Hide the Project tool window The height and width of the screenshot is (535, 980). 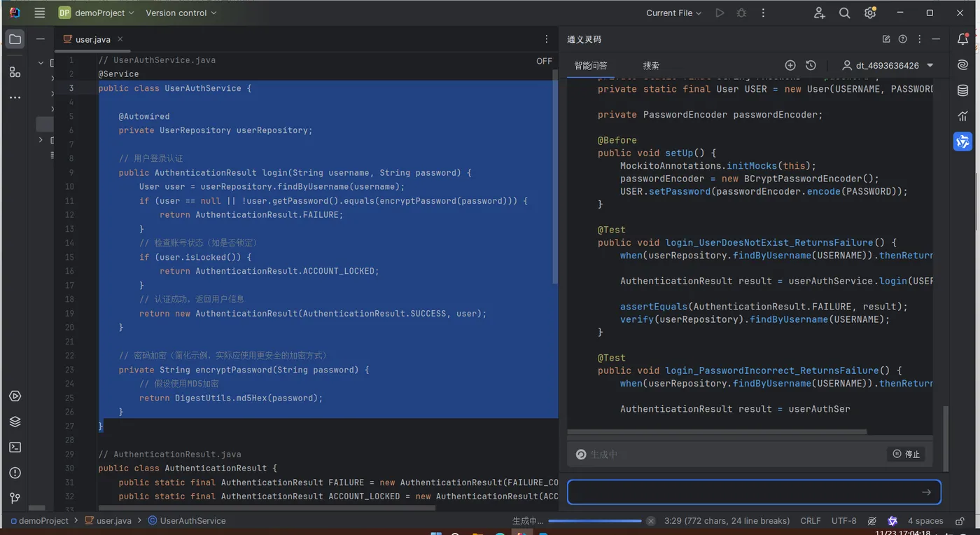pos(41,39)
